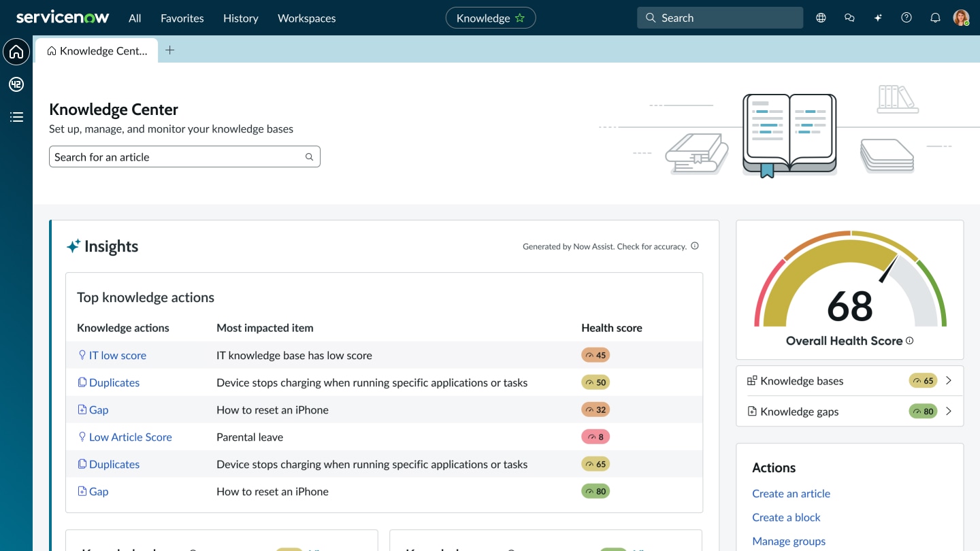Viewport: 980px width, 551px height.
Task: Open the list icon in left sidebar
Action: pyautogui.click(x=16, y=117)
